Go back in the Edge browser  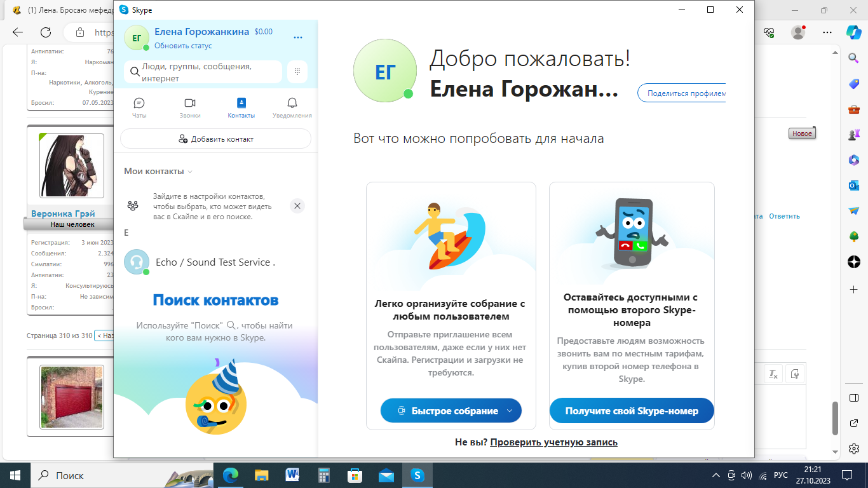click(x=18, y=32)
